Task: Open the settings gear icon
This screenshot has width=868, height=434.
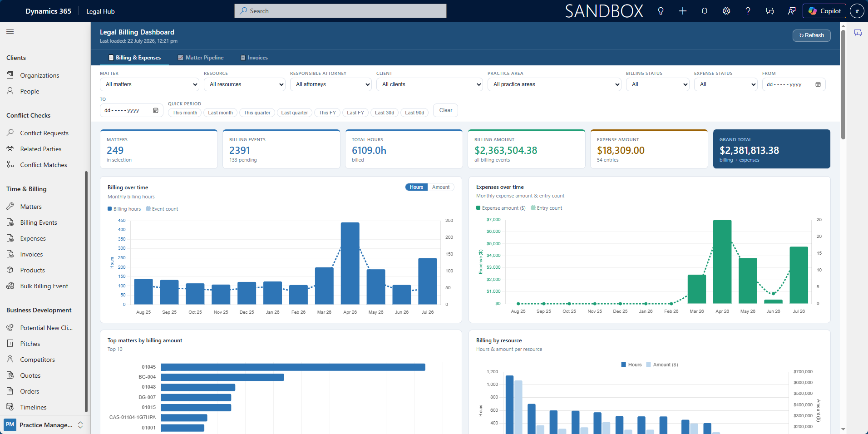Action: (x=726, y=11)
